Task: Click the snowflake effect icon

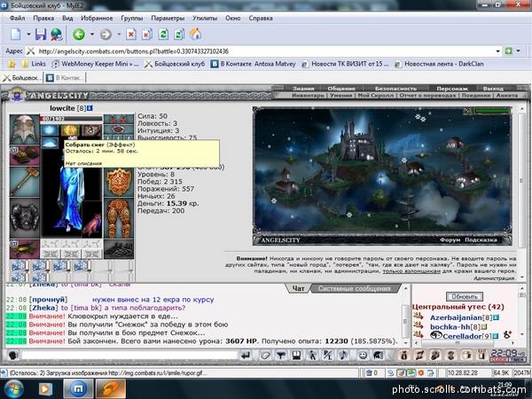Action: point(50,130)
